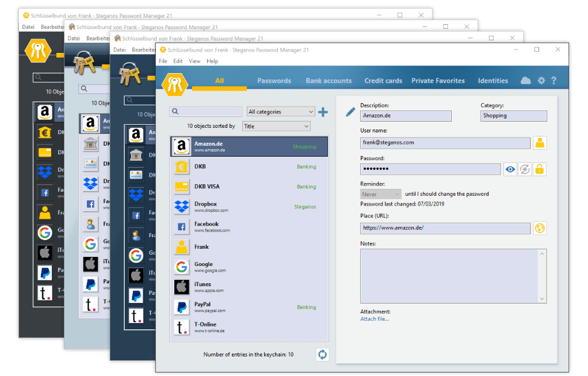The width and height of the screenshot is (588, 376).
Task: Select the Facebook entry
Action: click(x=249, y=227)
